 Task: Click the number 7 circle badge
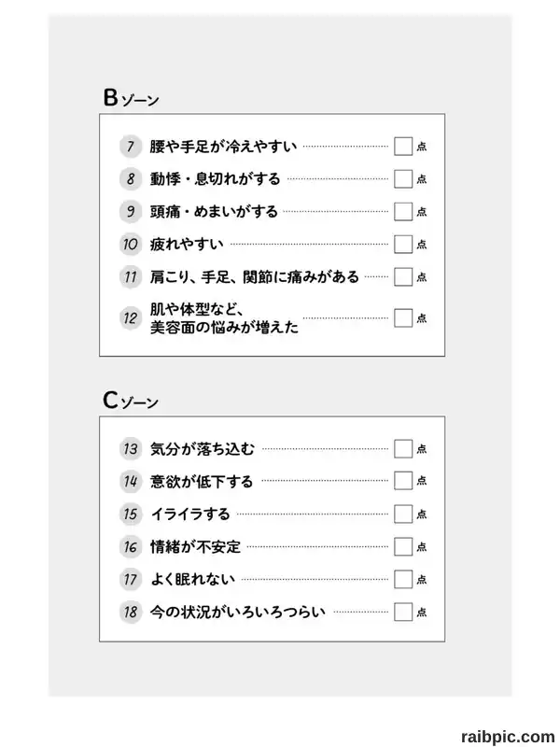pyautogui.click(x=131, y=147)
